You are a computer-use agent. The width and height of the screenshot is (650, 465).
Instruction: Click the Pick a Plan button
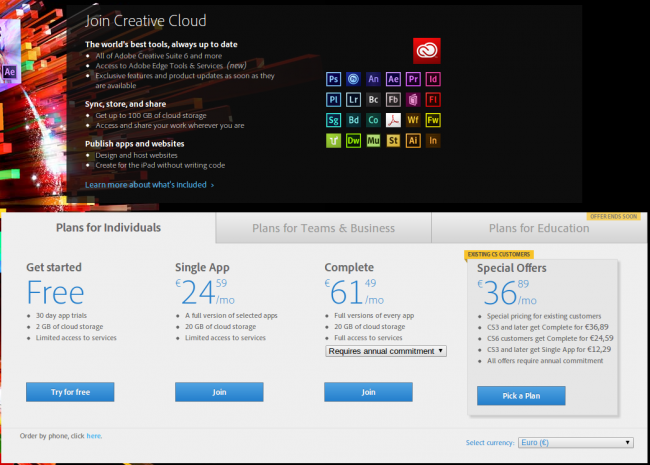[x=521, y=396]
